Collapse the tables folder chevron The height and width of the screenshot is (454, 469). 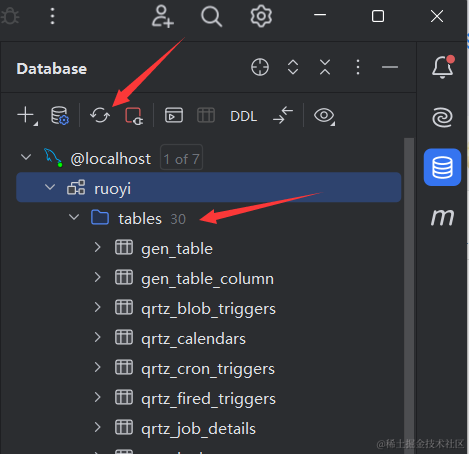point(74,217)
